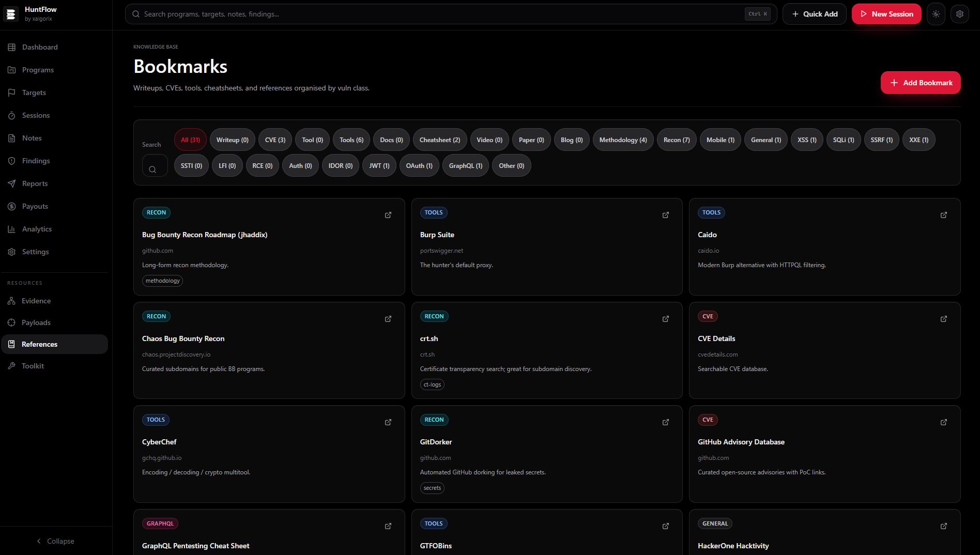Filter bookmarks by OAuth (1)
Viewport: 980px width, 555px height.
[x=419, y=165]
